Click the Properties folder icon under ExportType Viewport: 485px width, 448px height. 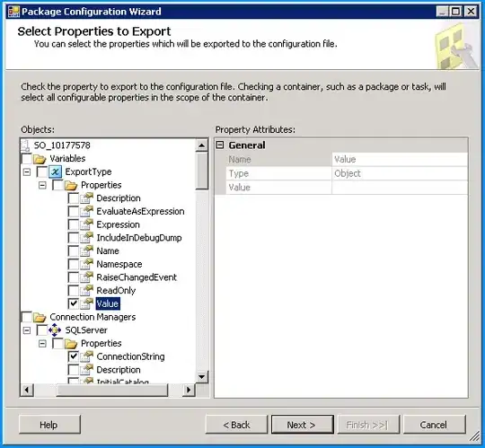[x=71, y=185]
